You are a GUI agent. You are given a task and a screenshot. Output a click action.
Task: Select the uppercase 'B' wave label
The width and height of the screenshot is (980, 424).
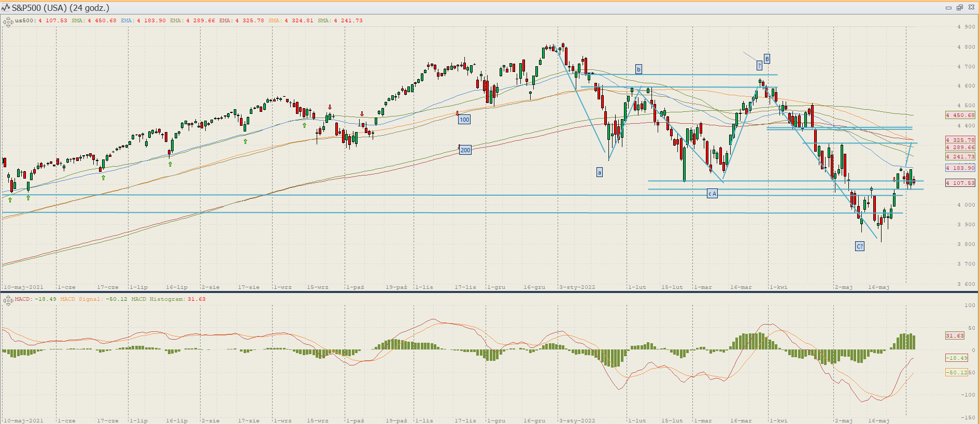pos(767,59)
